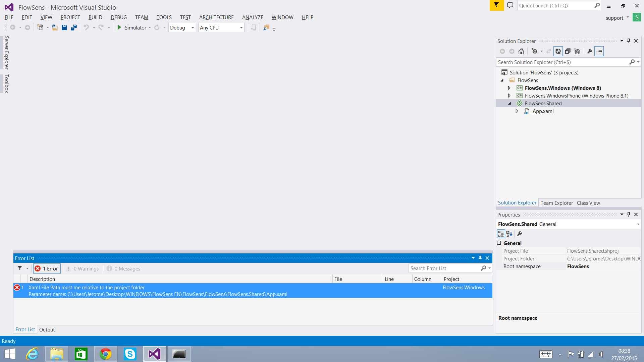The height and width of the screenshot is (362, 644).
Task: Sort errors by Description column header
Action: [x=180, y=279]
